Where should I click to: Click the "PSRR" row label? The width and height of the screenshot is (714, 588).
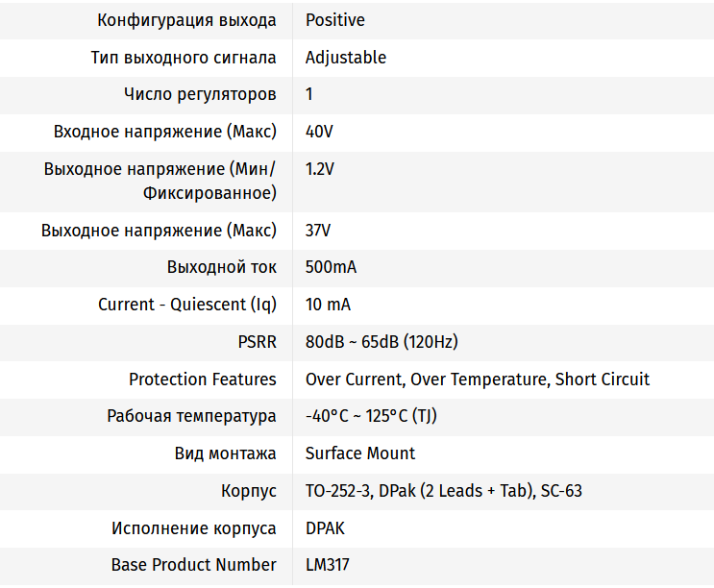257,342
